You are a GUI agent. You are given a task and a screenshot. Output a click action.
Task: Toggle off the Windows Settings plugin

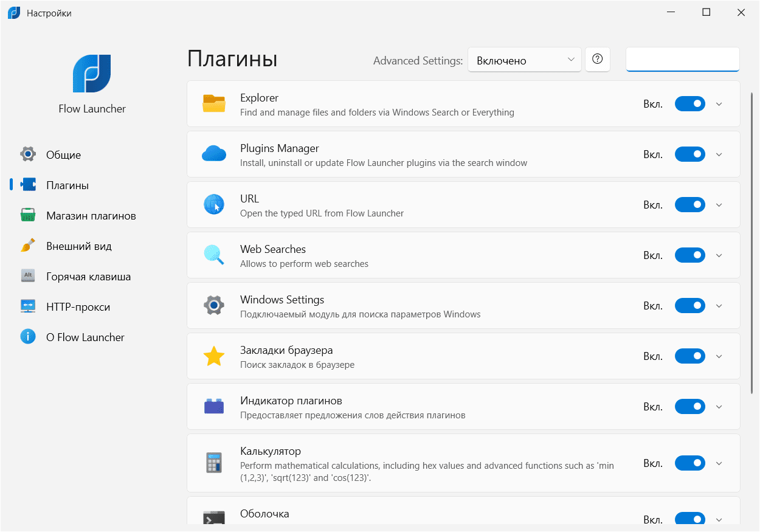click(x=690, y=306)
